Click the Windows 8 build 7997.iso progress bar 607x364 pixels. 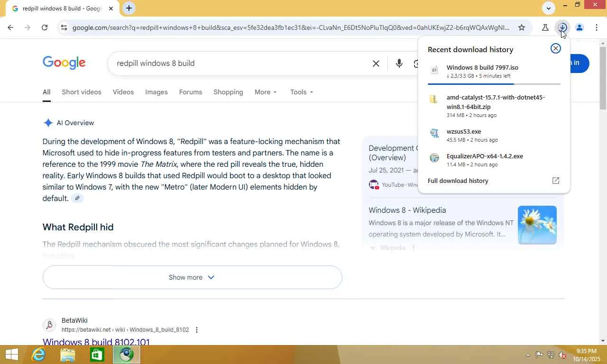tap(494, 84)
